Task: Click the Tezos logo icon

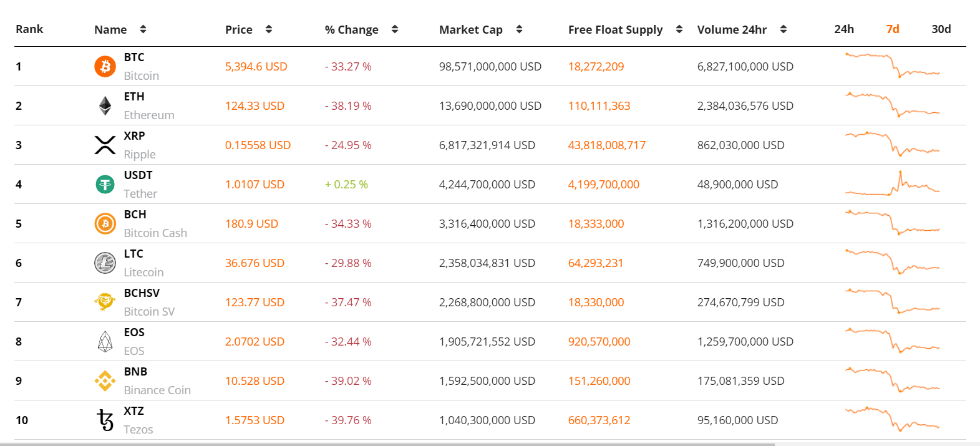Action: (105, 420)
